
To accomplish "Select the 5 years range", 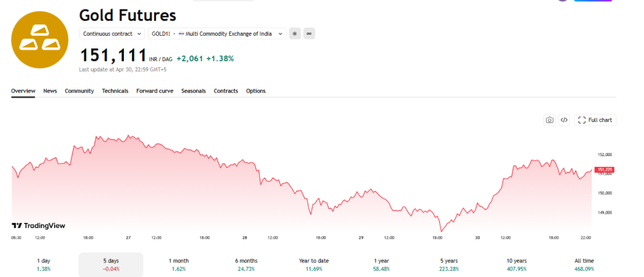I will click(449, 264).
